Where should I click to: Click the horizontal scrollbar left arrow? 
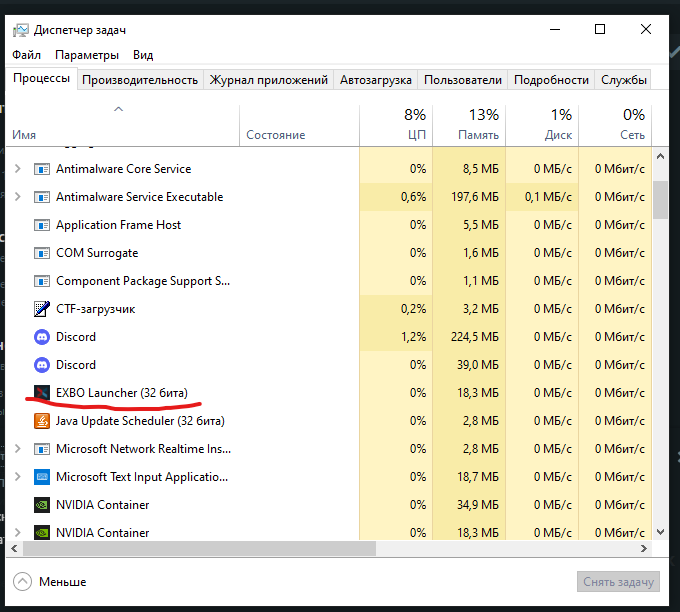[x=14, y=549]
